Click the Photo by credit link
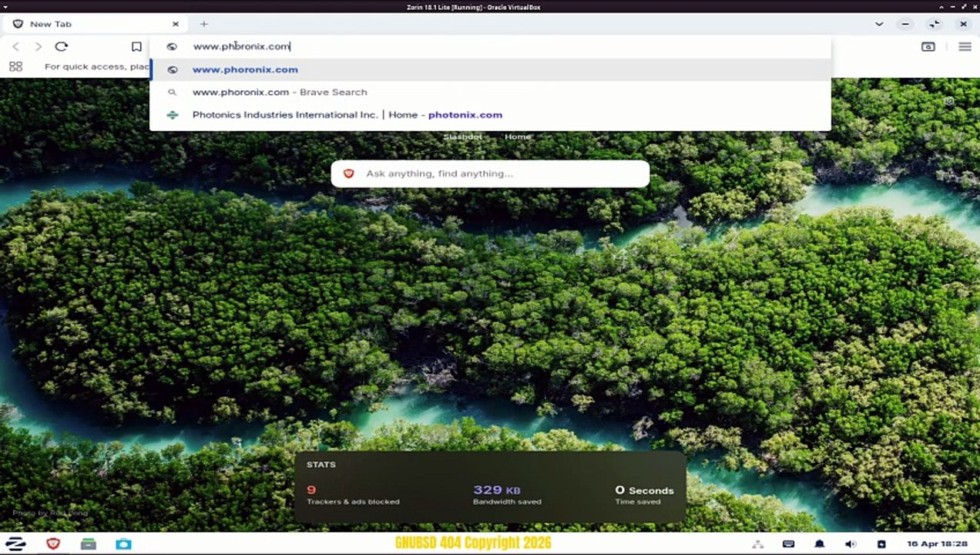Image resolution: width=980 pixels, height=555 pixels. [x=50, y=513]
